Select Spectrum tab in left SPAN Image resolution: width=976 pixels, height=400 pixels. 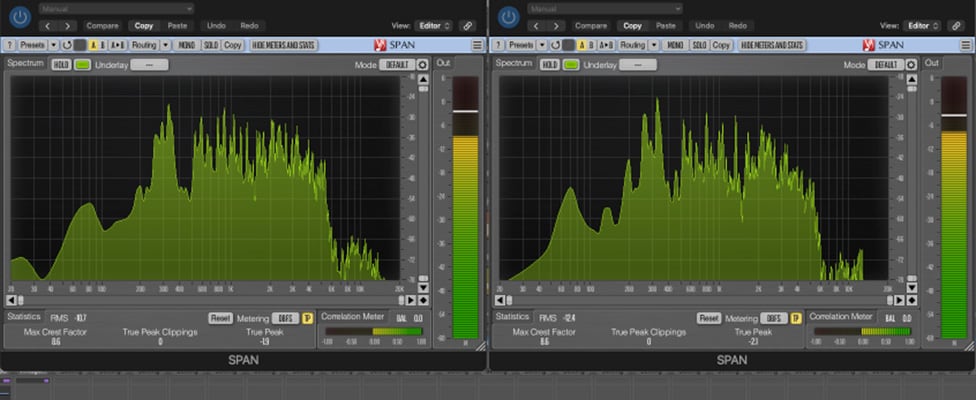[x=26, y=63]
